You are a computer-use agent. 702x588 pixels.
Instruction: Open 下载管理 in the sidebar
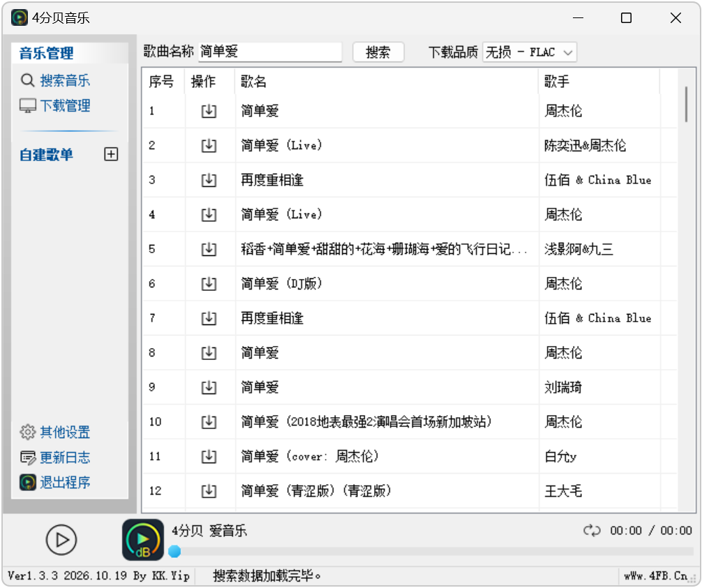[65, 106]
